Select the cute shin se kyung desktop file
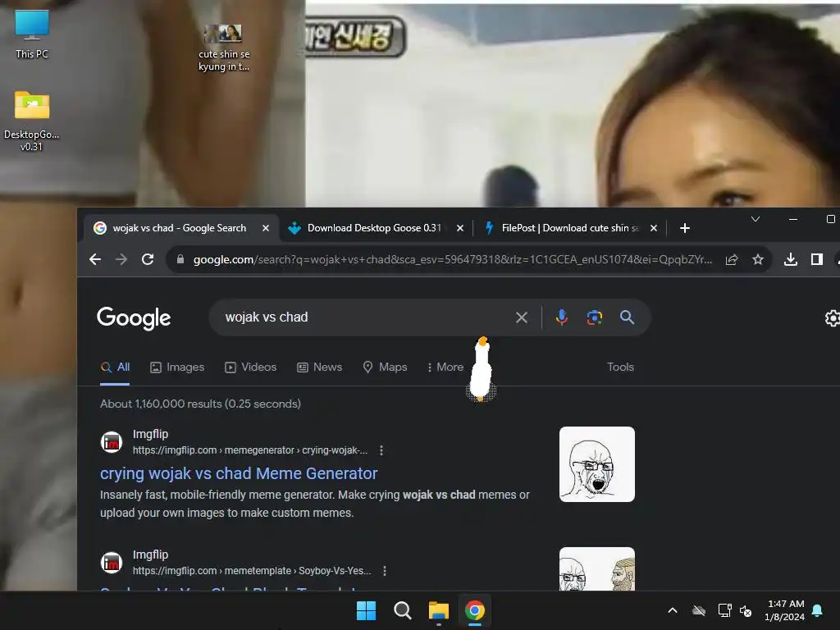The image size is (840, 630). 224,48
